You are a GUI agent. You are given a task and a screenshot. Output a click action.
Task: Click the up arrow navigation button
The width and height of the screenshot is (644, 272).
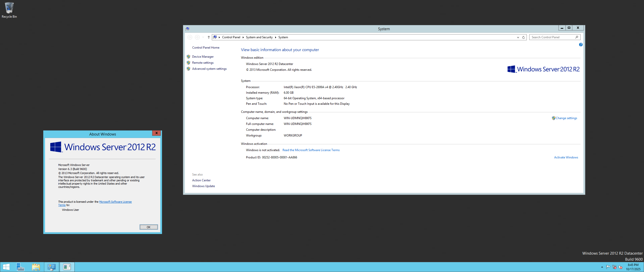209,37
